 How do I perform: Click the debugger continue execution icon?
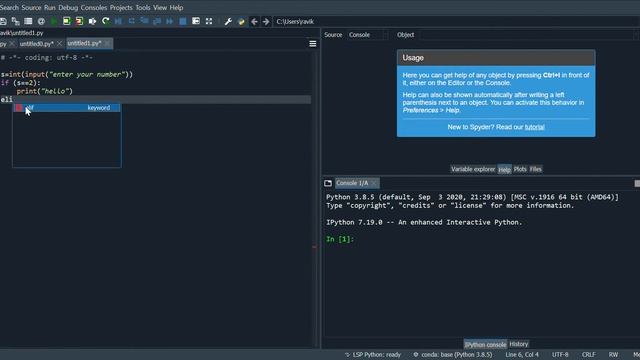pyautogui.click(x=169, y=21)
